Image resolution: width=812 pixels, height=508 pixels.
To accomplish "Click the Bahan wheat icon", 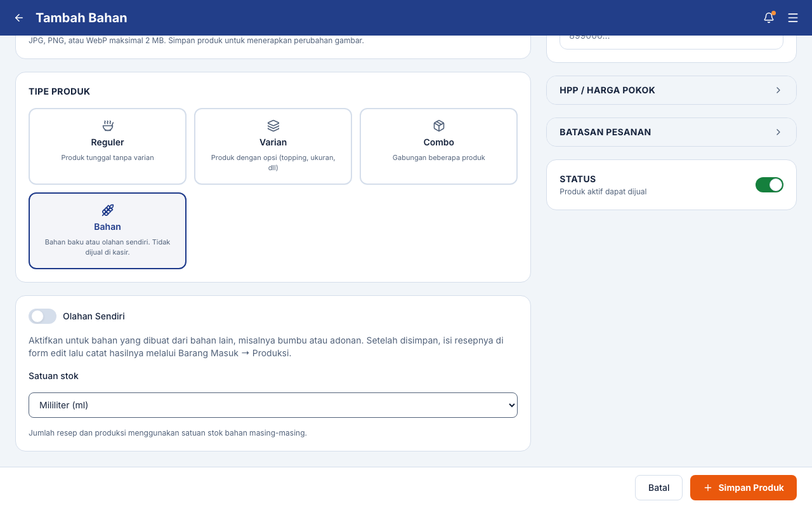I will point(108,210).
